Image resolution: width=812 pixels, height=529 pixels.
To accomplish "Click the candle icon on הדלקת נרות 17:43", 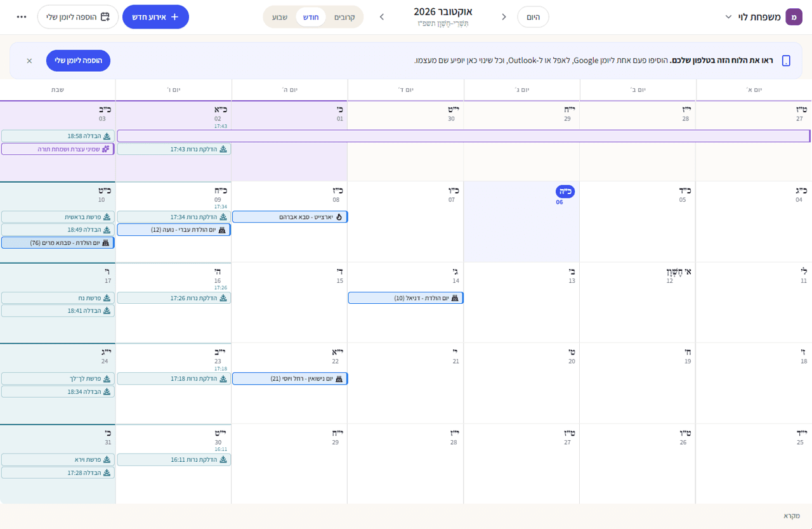I will pyautogui.click(x=223, y=149).
